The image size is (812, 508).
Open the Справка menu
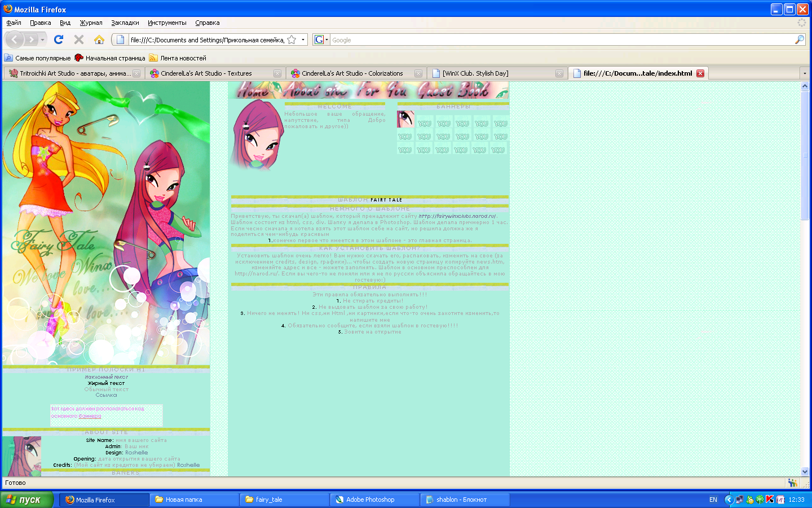coord(208,23)
